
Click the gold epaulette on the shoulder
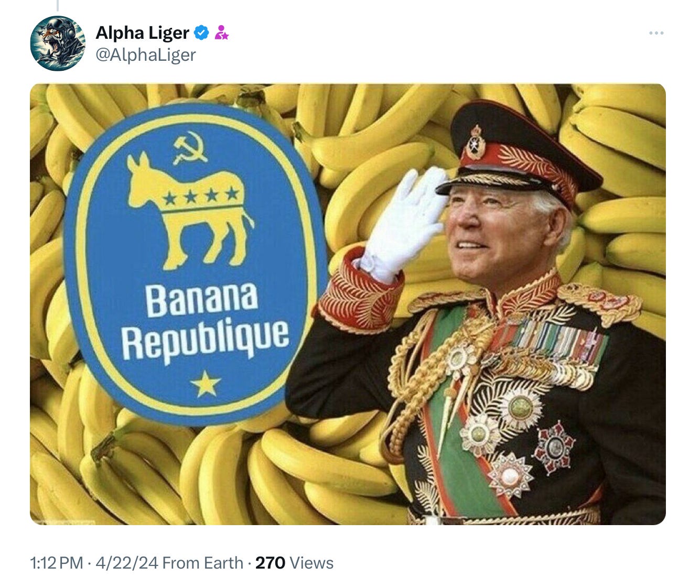[600, 303]
